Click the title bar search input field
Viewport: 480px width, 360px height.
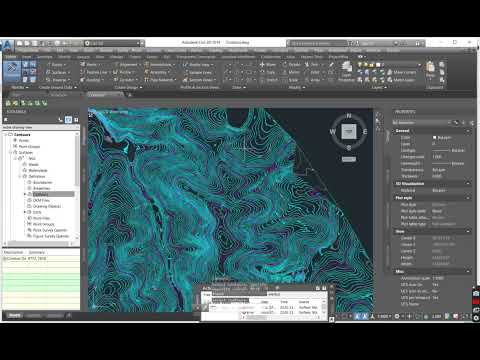tap(318, 43)
